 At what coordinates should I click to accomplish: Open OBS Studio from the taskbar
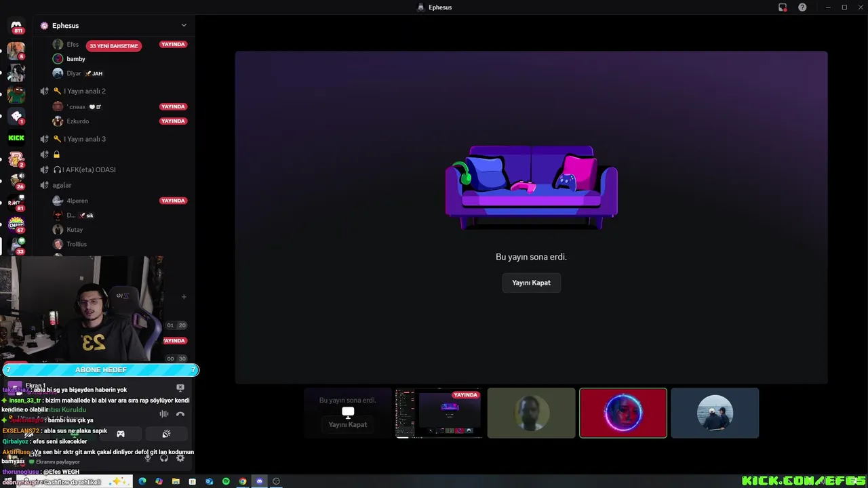coord(276,481)
